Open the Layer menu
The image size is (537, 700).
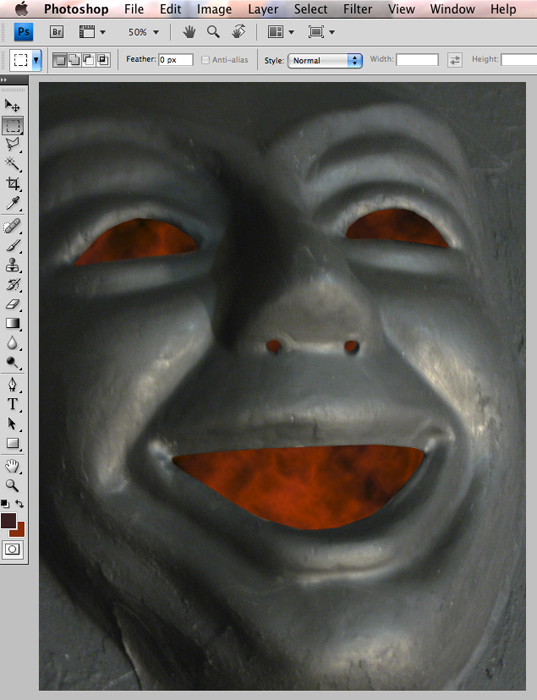(x=263, y=9)
